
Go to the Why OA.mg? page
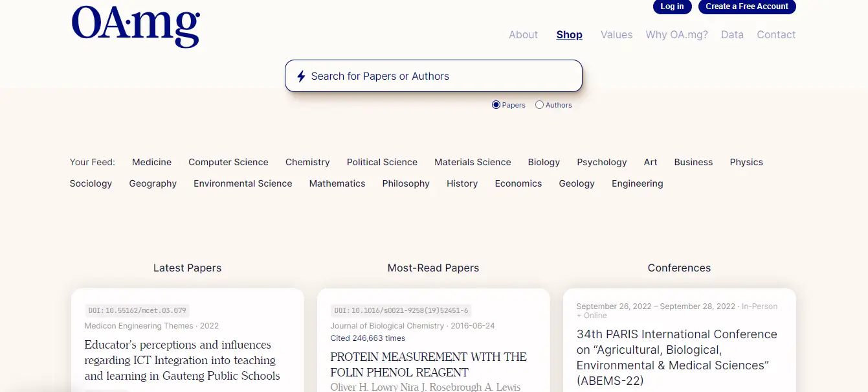677,35
